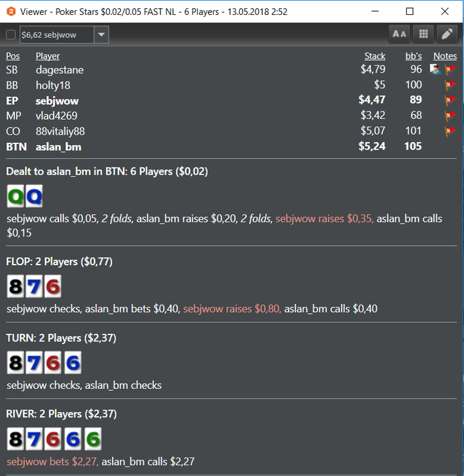Click the hand viewer app logo
The height and width of the screenshot is (476, 464).
click(x=11, y=12)
